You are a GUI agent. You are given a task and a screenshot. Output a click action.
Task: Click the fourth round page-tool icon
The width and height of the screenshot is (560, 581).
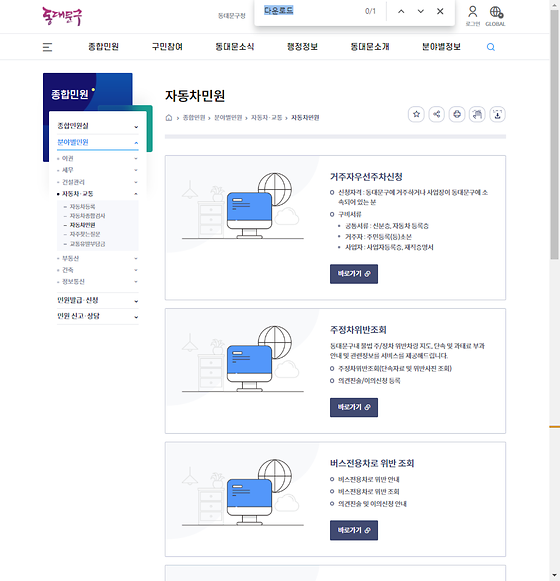(477, 114)
